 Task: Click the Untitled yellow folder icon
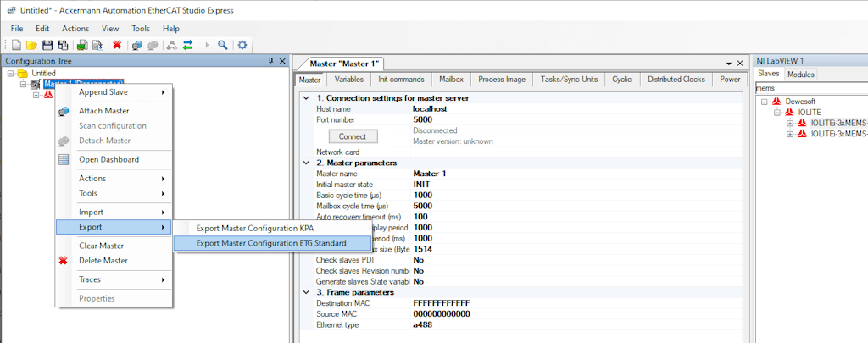coord(22,74)
